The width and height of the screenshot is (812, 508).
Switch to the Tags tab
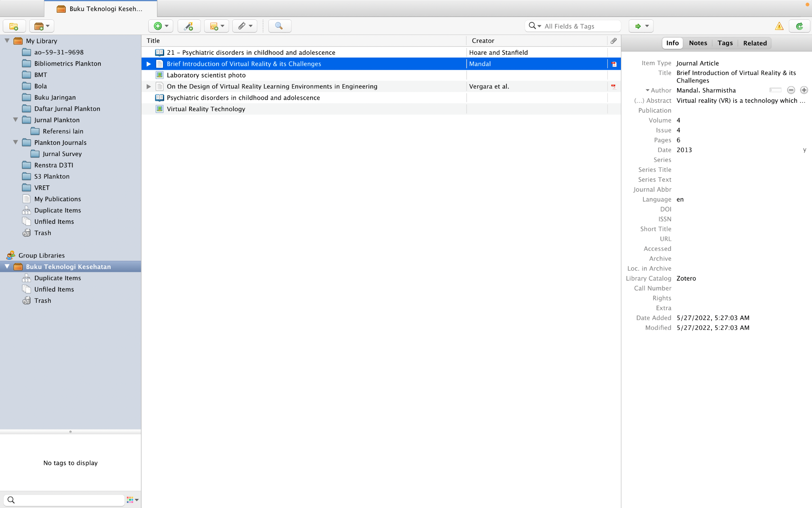pos(725,43)
